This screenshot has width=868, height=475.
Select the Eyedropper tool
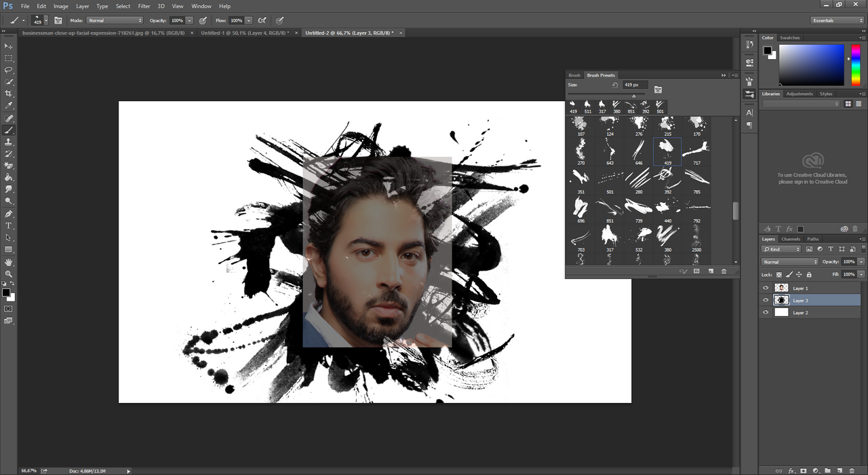[9, 106]
